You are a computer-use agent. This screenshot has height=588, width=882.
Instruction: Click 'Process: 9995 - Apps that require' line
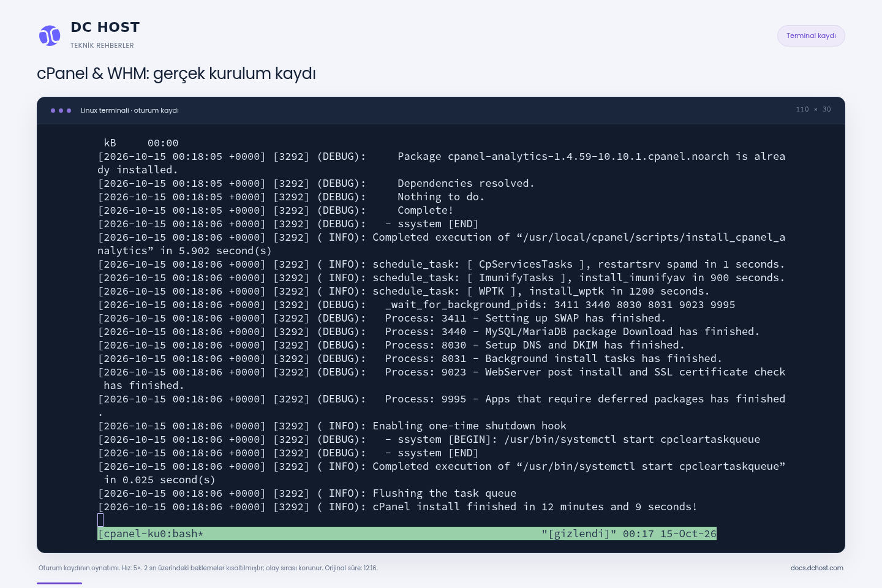click(x=442, y=405)
